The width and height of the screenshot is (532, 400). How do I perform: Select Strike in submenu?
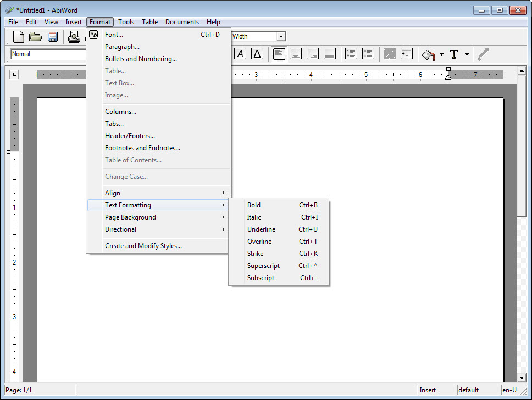[x=279, y=254]
